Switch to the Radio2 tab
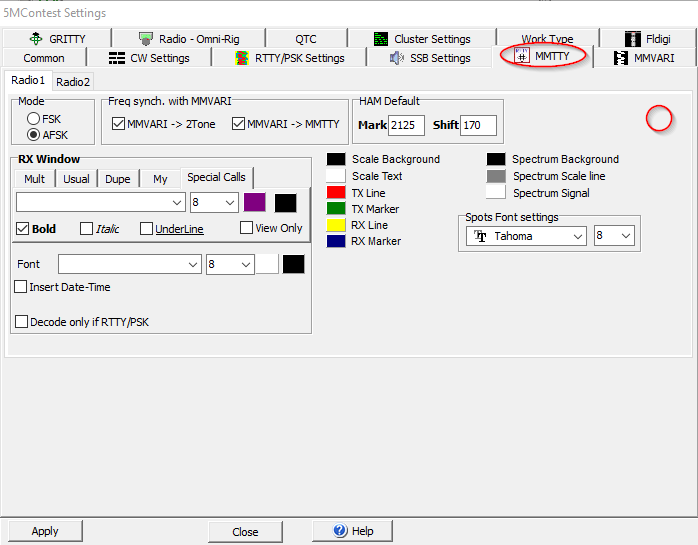The image size is (698, 545). click(x=72, y=81)
